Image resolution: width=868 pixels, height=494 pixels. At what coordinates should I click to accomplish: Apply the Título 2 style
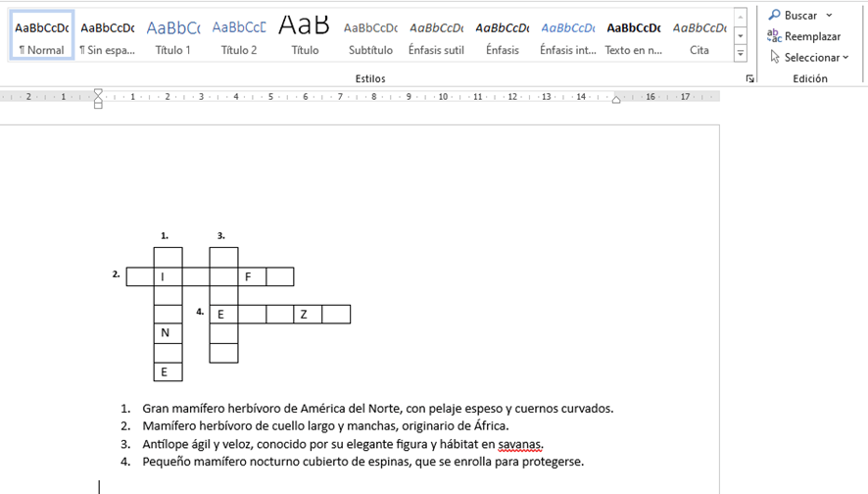(239, 35)
